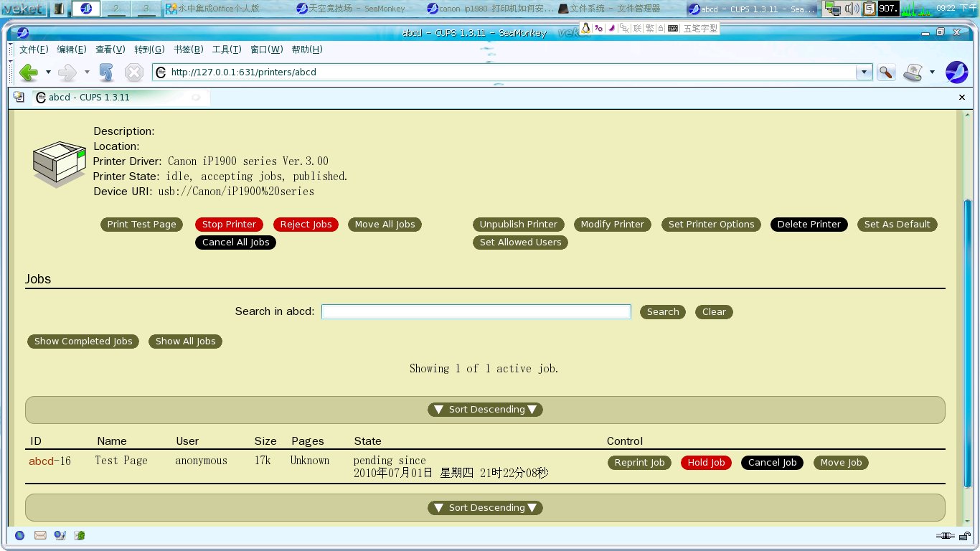Open the 帮助(H) menu
Viewport: 980px width, 551px height.
click(307, 50)
